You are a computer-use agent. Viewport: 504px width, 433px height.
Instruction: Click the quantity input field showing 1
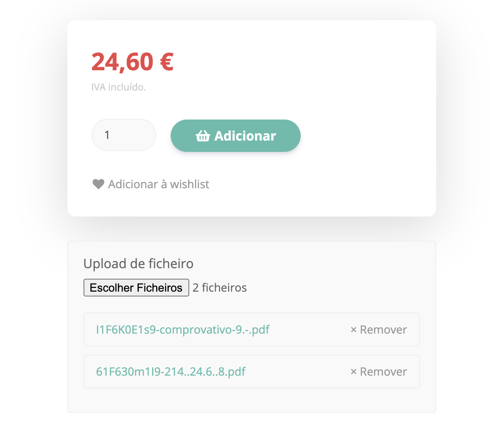click(123, 135)
